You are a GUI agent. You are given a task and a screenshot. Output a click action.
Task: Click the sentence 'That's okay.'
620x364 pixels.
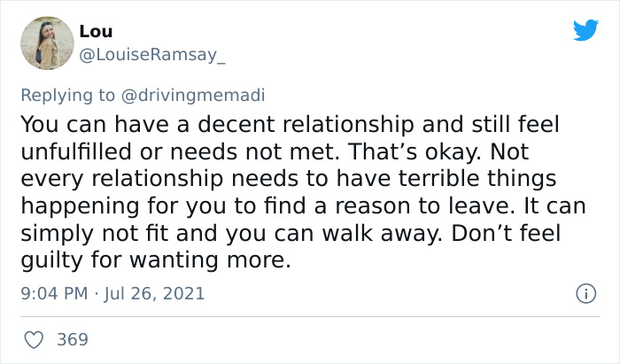[415, 151]
